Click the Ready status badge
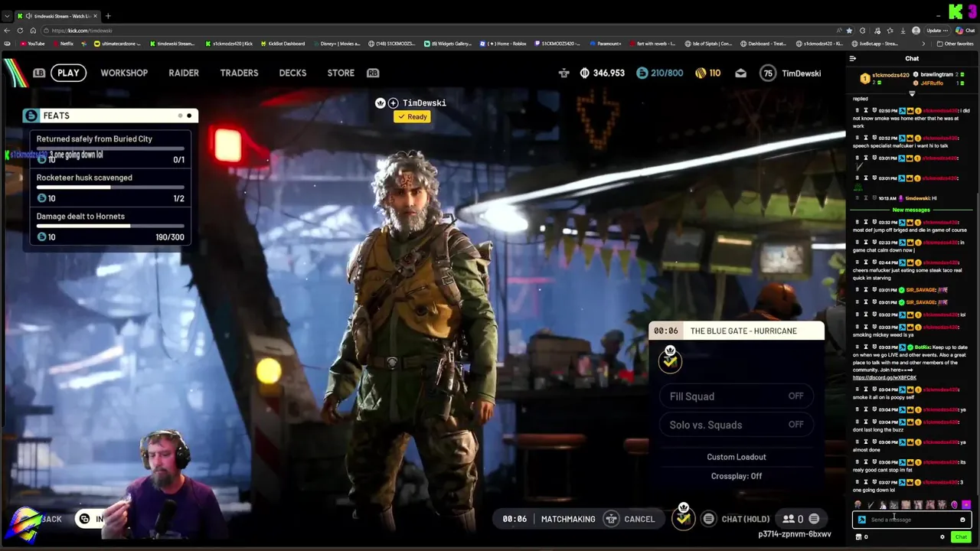The height and width of the screenshot is (551, 980). coord(412,117)
